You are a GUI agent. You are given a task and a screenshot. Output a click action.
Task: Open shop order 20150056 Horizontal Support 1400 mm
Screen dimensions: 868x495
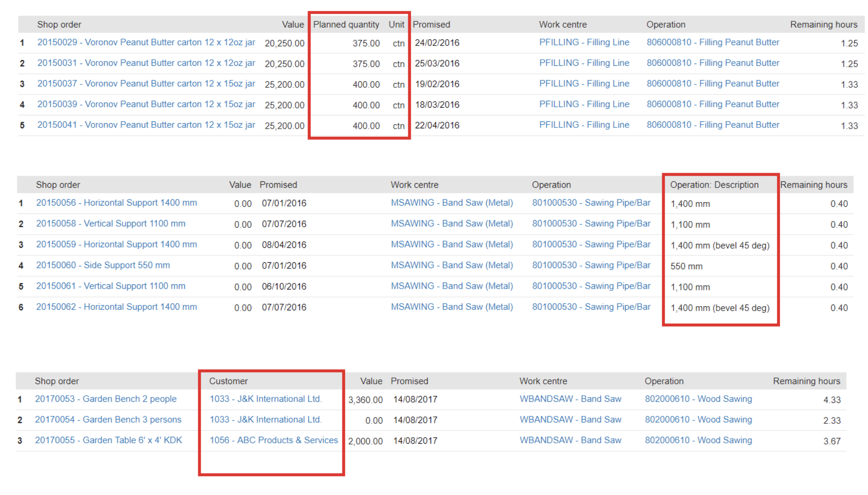pyautogui.click(x=116, y=203)
